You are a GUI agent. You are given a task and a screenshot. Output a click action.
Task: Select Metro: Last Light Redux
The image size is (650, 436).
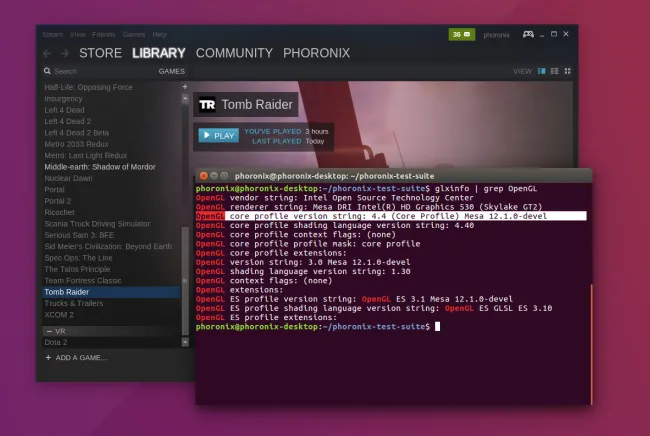(x=85, y=155)
